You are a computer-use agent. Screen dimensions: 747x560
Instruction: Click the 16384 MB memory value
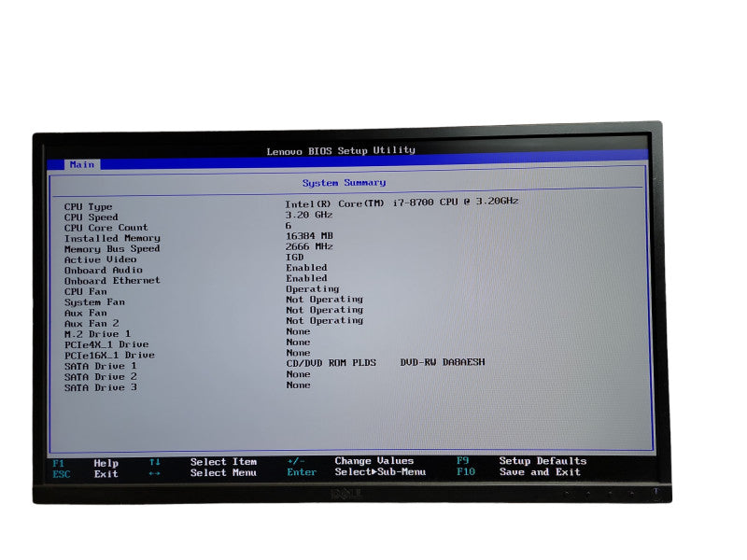[309, 236]
